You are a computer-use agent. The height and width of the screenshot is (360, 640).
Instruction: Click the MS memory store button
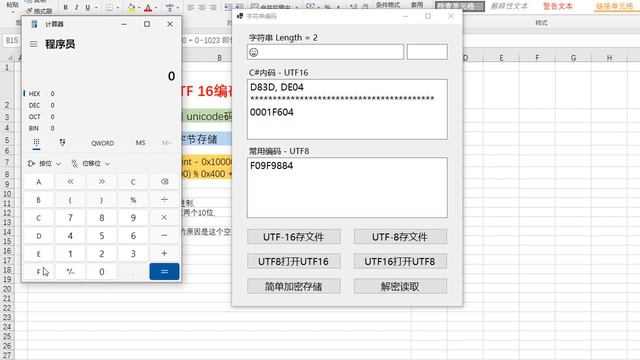[x=140, y=143]
